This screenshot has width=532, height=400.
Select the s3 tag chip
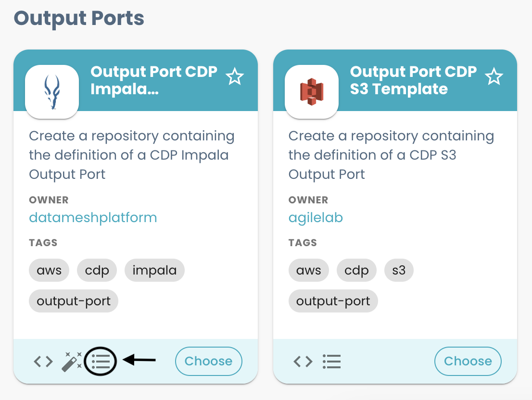pyautogui.click(x=399, y=271)
